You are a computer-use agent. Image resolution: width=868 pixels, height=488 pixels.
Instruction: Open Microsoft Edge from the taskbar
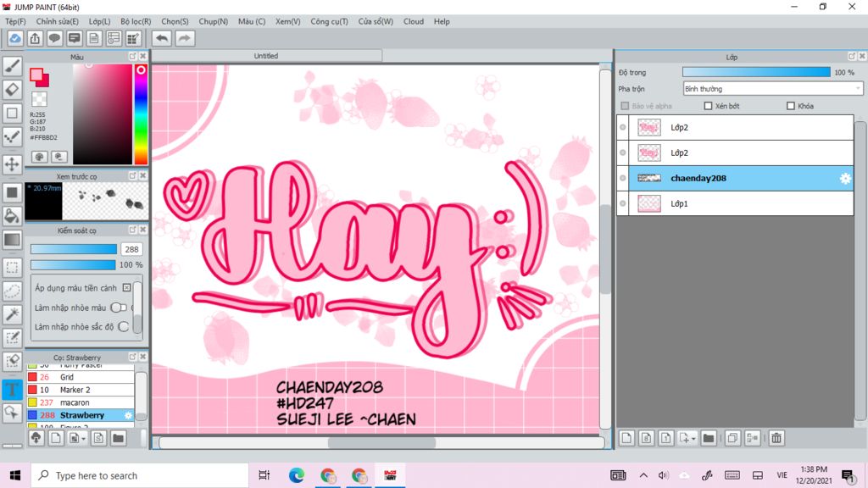[x=296, y=475]
